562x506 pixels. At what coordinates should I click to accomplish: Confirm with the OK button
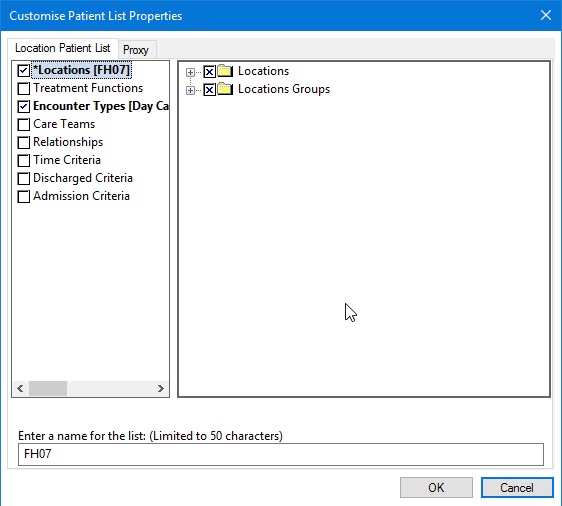[436, 487]
